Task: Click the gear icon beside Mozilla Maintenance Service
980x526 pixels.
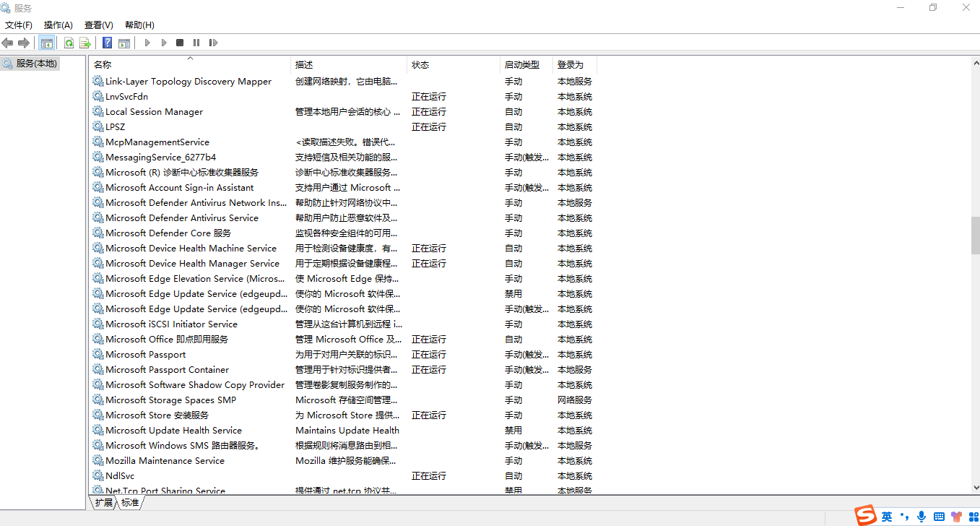Action: [98, 460]
